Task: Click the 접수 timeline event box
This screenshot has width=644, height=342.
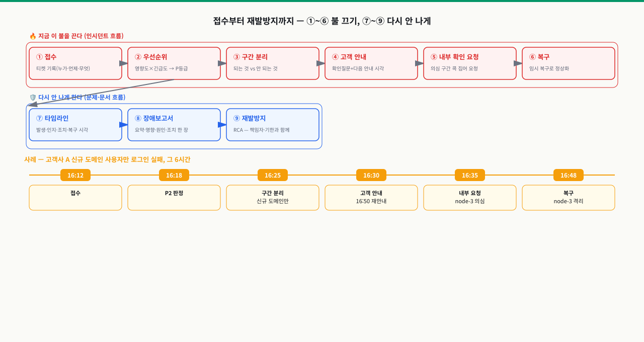Action: coord(75,198)
